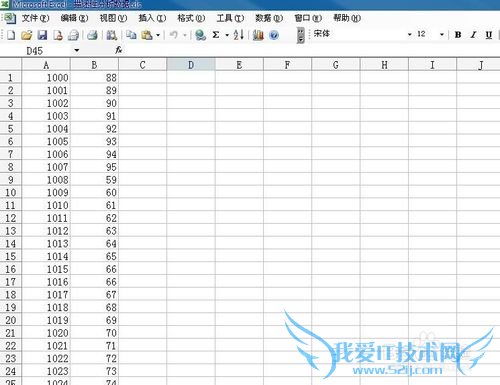Image resolution: width=500 pixels, height=385 pixels.
Task: Open the Name Box dropdown arrow
Action: point(77,50)
